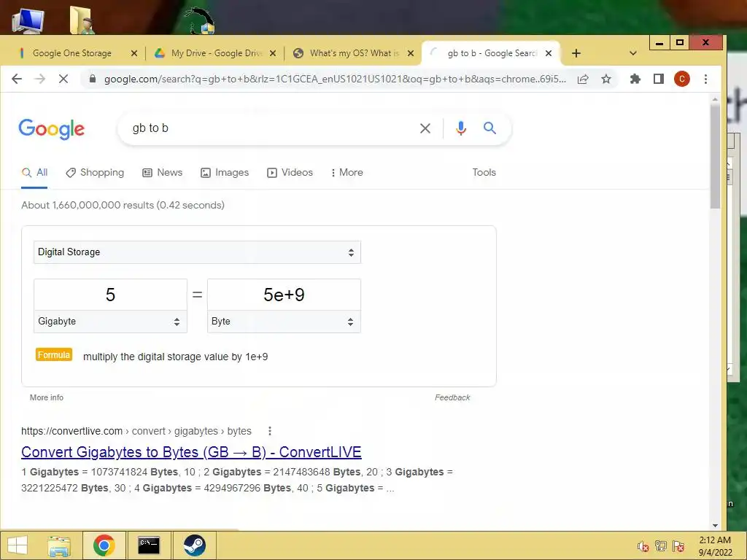Open the Command Prompt taskbar icon
The height and width of the screenshot is (560, 747).
pos(149,545)
